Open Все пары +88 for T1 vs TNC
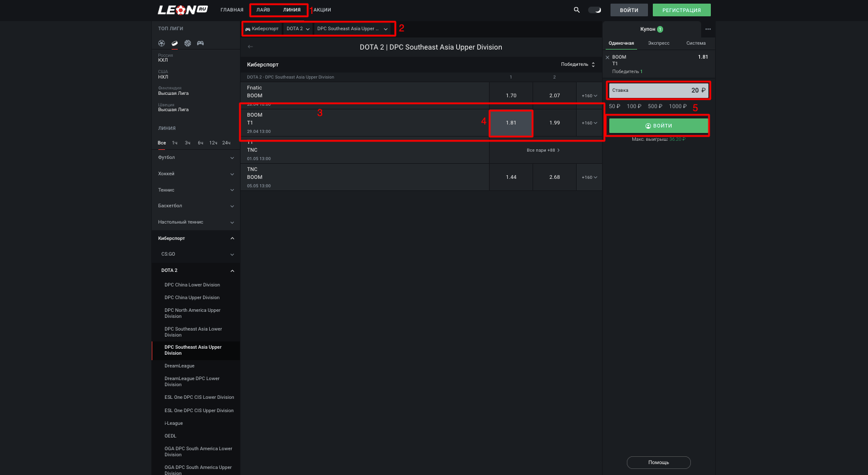 (543, 150)
